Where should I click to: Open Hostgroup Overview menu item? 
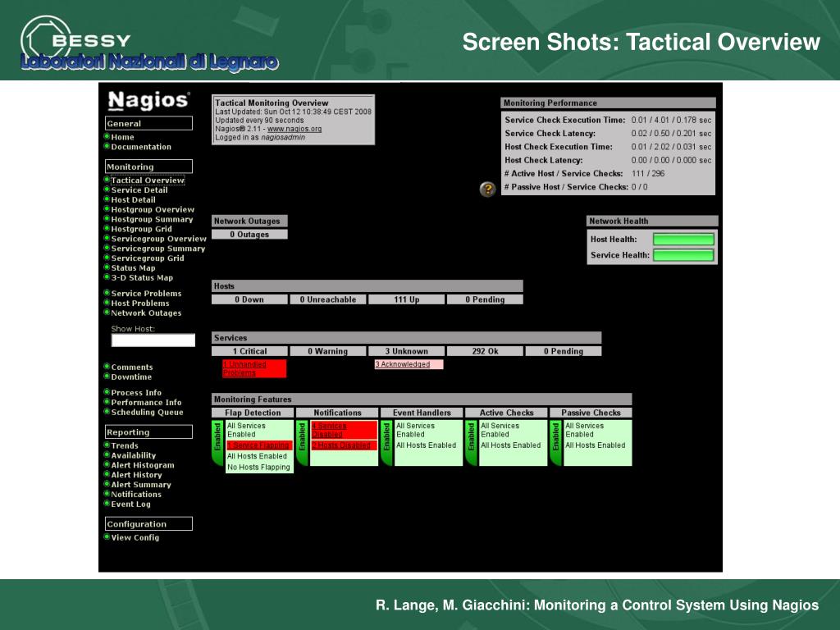click(153, 209)
